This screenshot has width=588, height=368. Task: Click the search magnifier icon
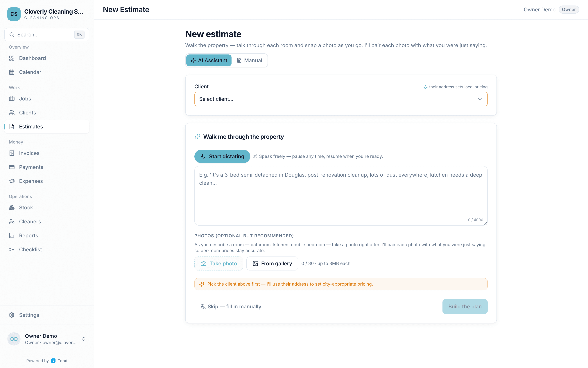point(12,35)
